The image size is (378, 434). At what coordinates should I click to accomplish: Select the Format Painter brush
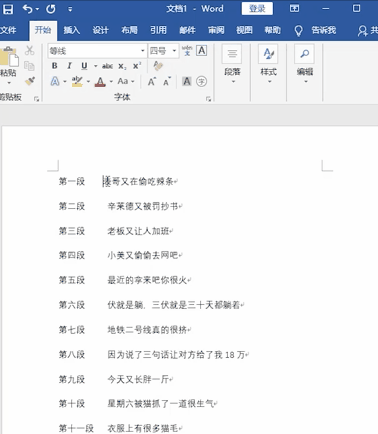(30, 81)
